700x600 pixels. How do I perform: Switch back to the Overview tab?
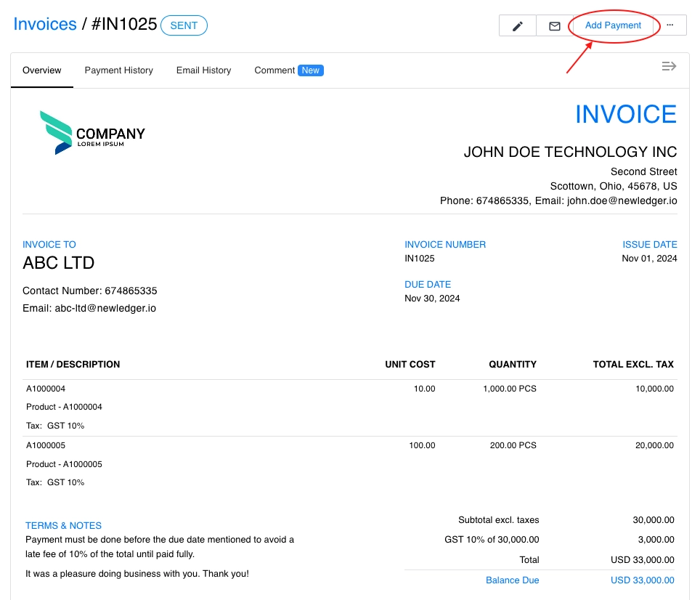[41, 70]
